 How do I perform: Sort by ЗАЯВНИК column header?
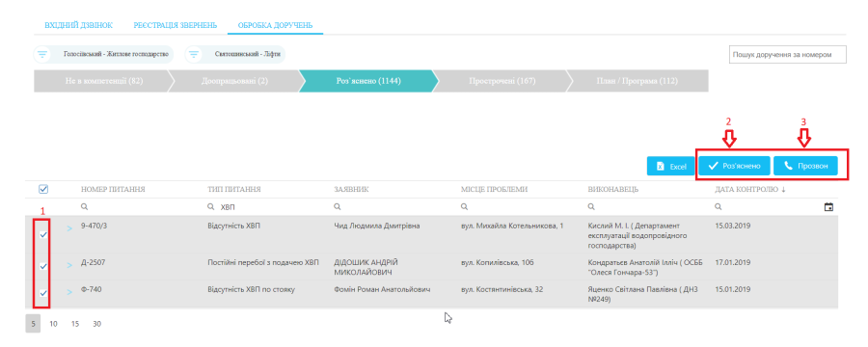tap(351, 189)
